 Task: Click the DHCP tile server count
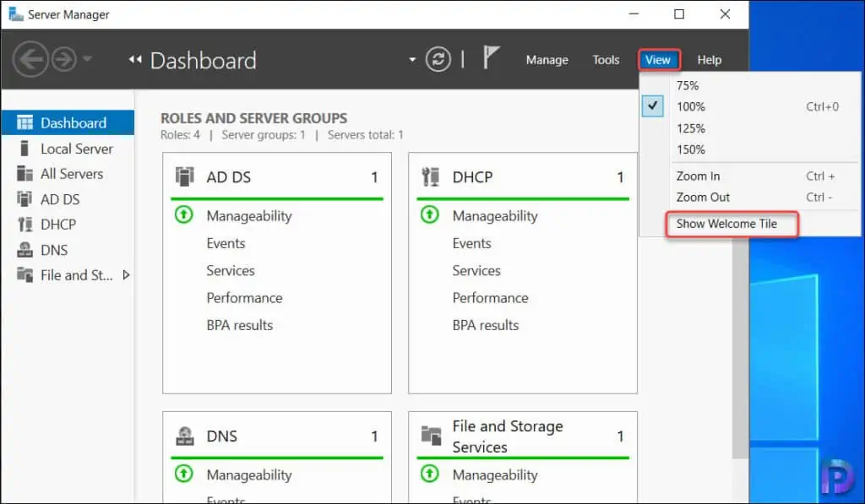(x=621, y=177)
